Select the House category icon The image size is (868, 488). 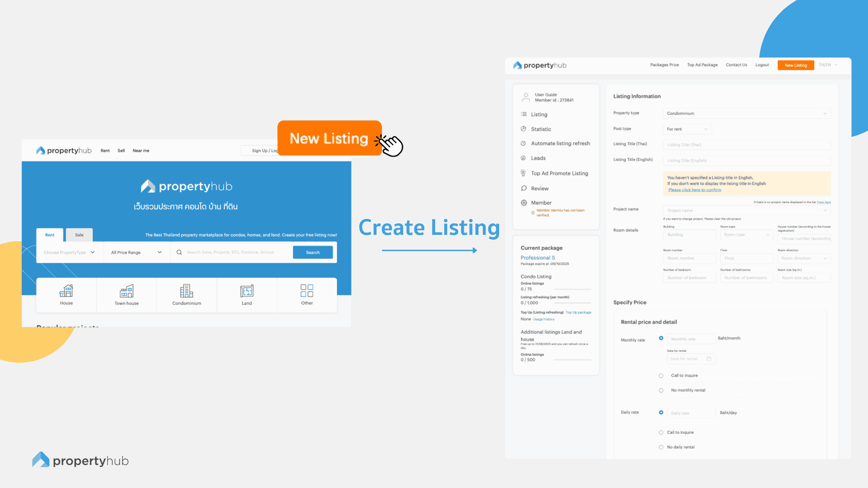point(66,291)
